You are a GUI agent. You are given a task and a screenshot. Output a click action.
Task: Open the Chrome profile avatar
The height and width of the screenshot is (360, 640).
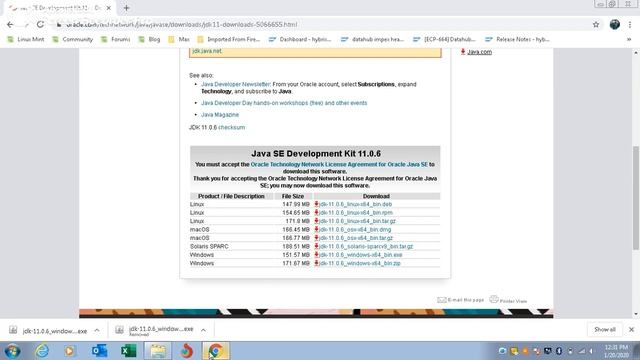pos(615,24)
